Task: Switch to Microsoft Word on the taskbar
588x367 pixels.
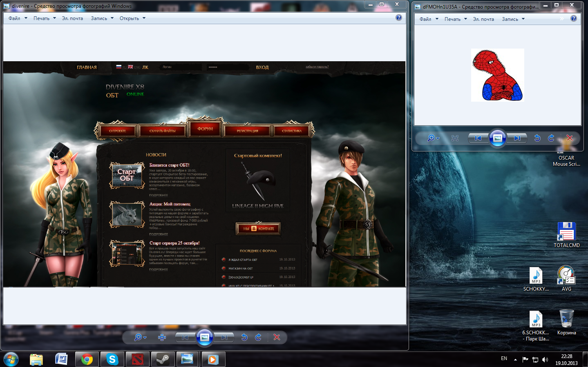Action: click(x=61, y=359)
